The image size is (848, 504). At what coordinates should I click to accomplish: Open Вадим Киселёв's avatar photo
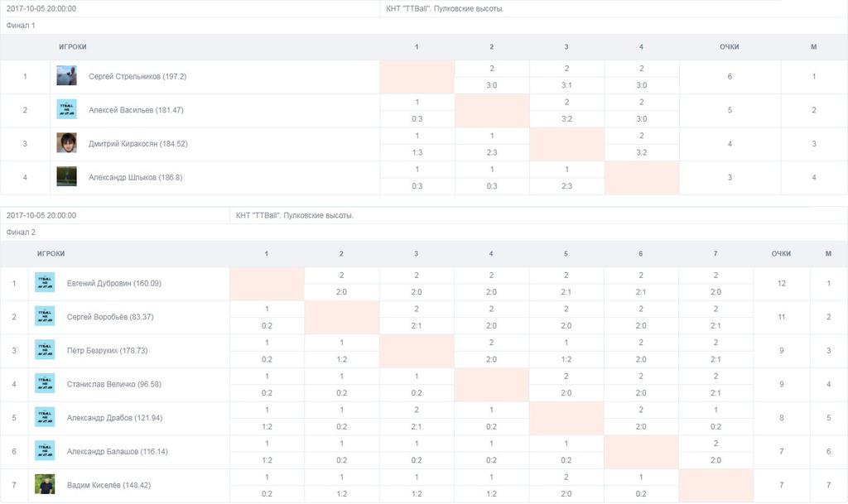45,485
